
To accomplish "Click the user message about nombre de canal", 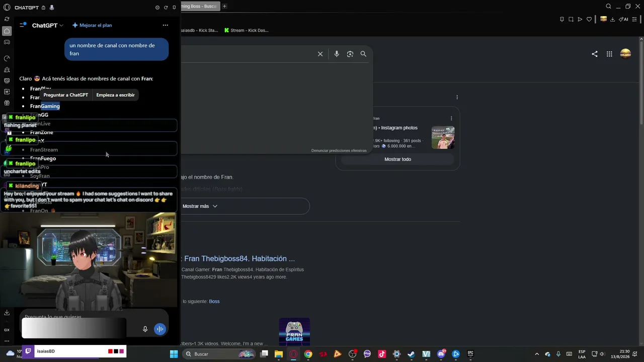I will (x=116, y=49).
